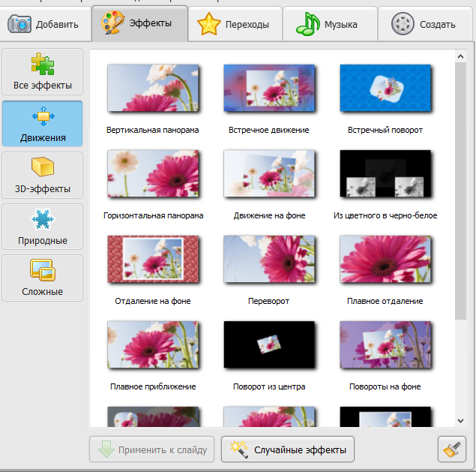Viewport: 476px width, 472px height.
Task: Pick the Плавное отдаление effect thumbnail
Action: [x=385, y=259]
